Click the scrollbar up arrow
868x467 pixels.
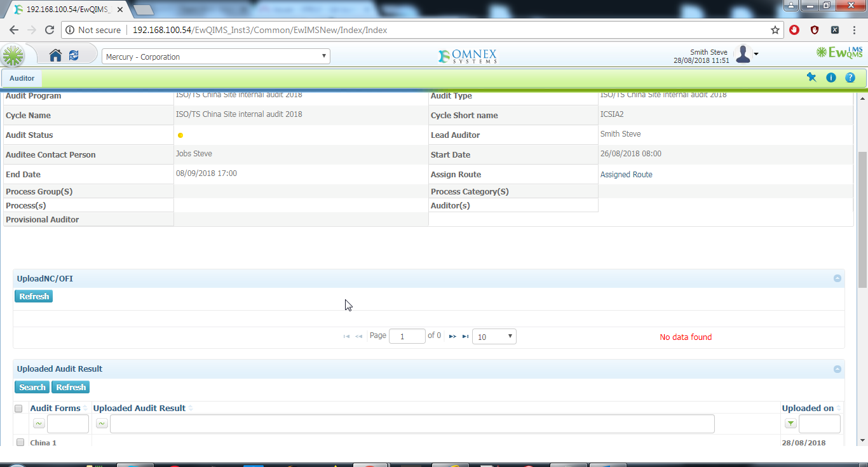[862, 98]
